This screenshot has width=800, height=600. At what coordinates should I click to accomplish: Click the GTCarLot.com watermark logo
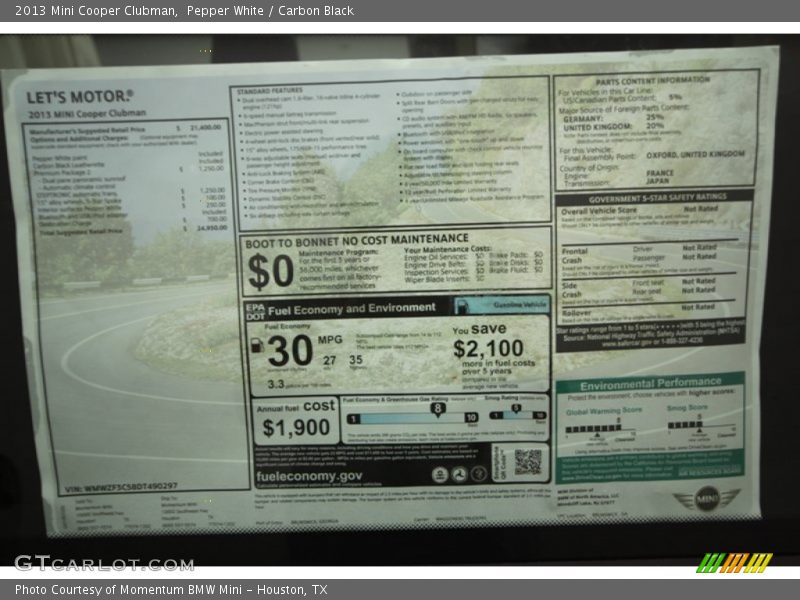click(x=103, y=563)
